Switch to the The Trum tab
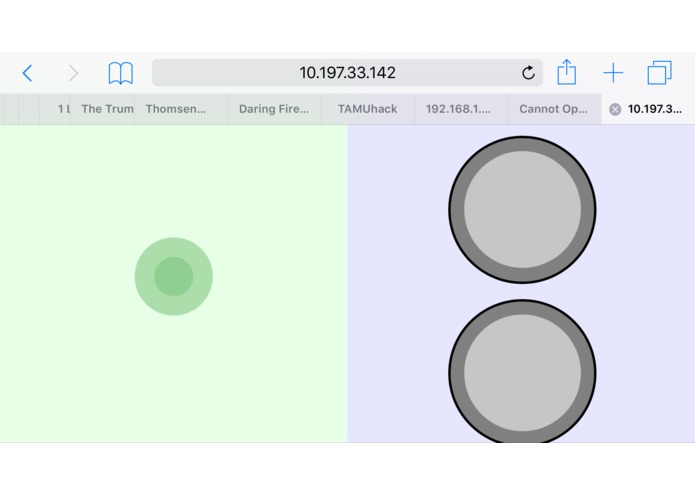This screenshot has width=695, height=494. coord(102,109)
